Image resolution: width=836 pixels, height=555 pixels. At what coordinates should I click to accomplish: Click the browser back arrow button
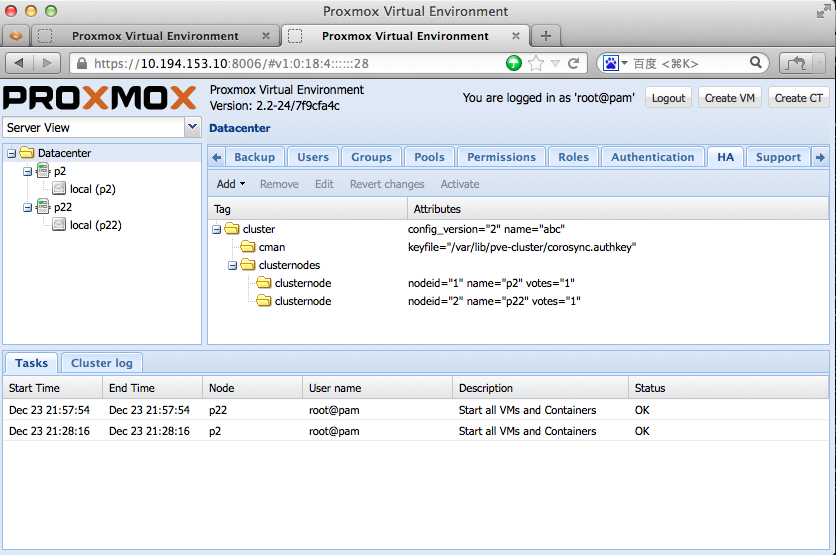point(19,63)
